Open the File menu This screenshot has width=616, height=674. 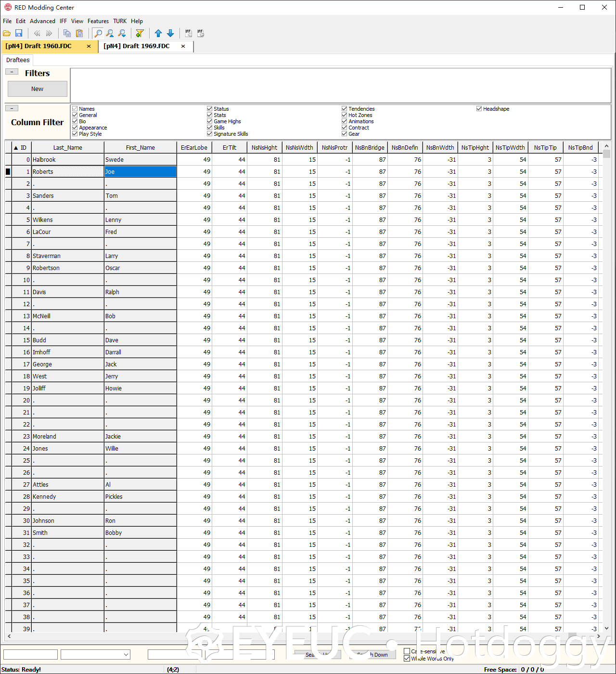click(7, 21)
